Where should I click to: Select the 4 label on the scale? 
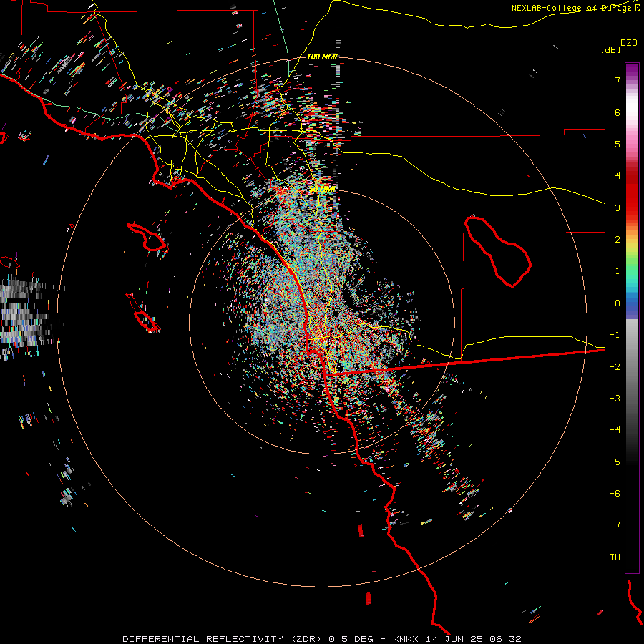click(x=618, y=176)
